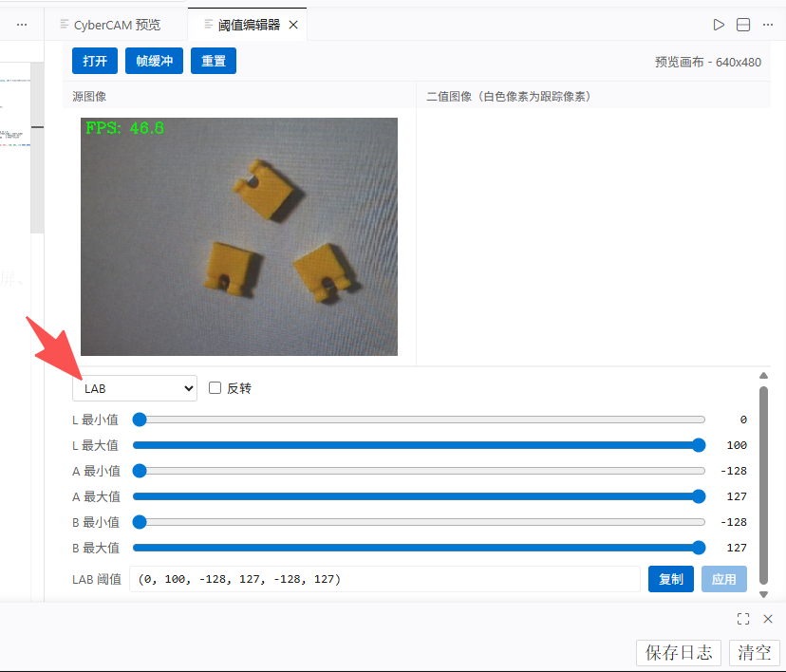Screen dimensions: 786x672
Task: Switch to the CyberCAM 预览 tab
Action: click(117, 25)
